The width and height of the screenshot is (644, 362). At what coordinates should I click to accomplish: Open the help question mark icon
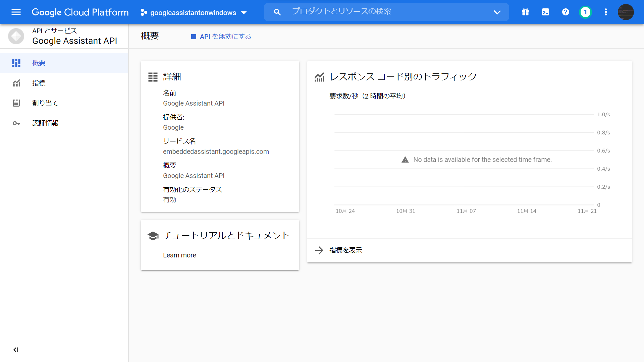pos(566,12)
